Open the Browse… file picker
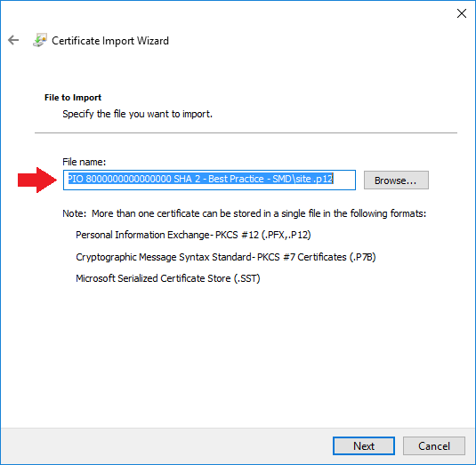The height and width of the screenshot is (465, 476). click(x=396, y=180)
